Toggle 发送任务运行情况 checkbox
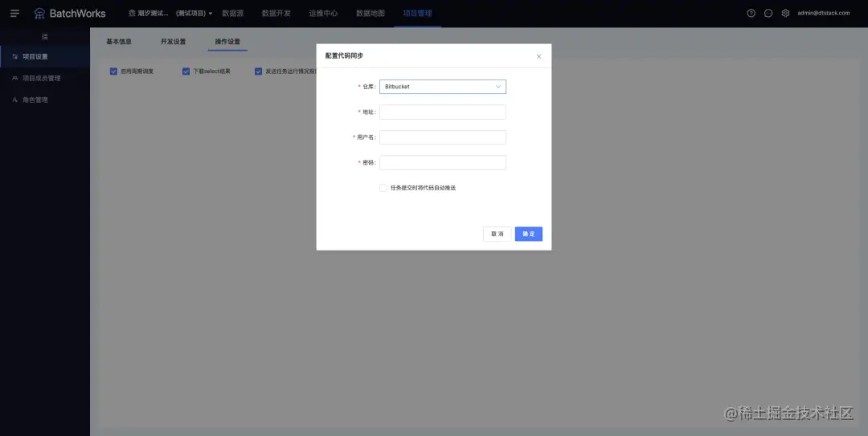This screenshot has height=436, width=868. tap(259, 71)
